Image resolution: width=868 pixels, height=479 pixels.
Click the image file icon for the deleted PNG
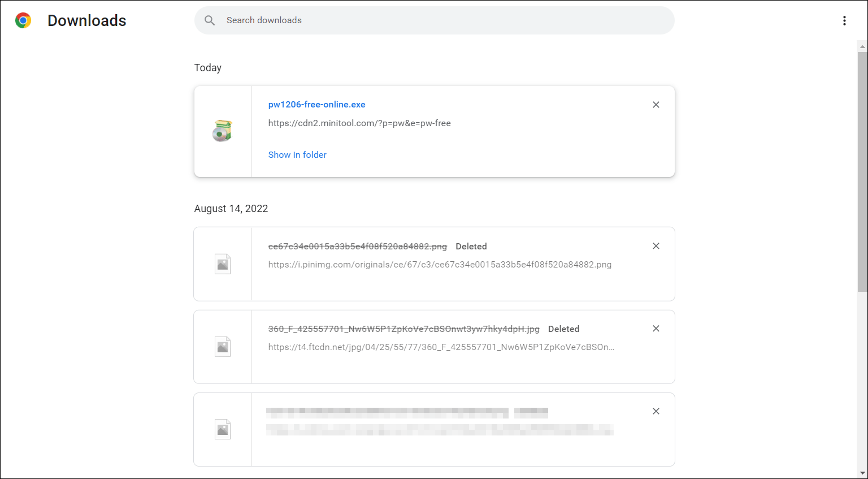click(222, 264)
